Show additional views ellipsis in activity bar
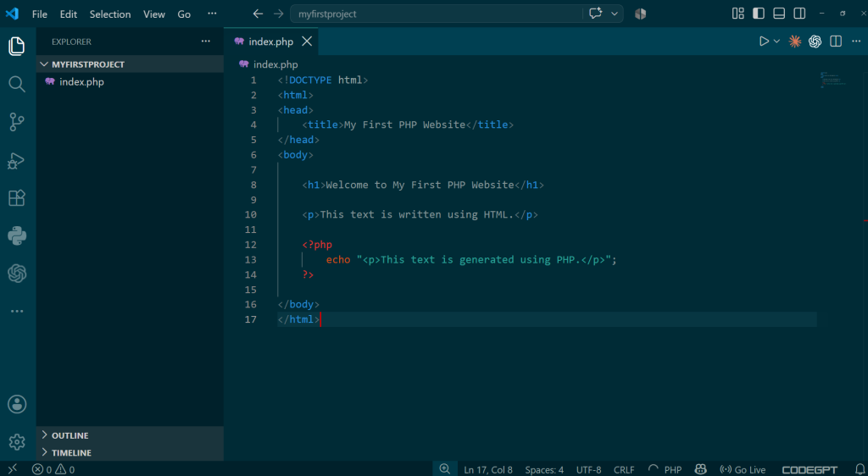 [x=17, y=311]
